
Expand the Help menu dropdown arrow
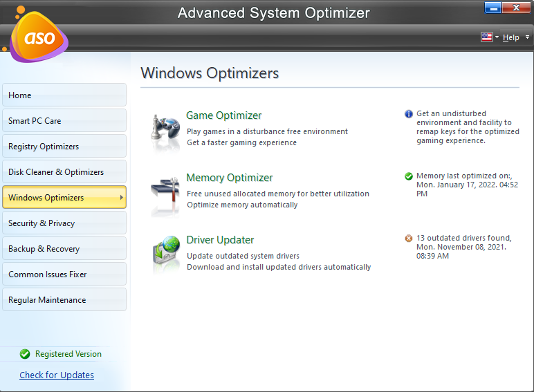pos(527,37)
